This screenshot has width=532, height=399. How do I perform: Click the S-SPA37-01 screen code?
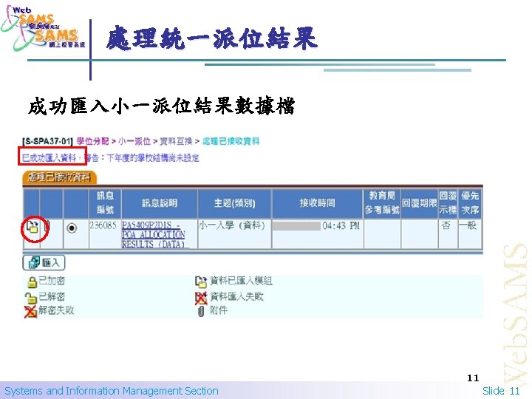47,141
